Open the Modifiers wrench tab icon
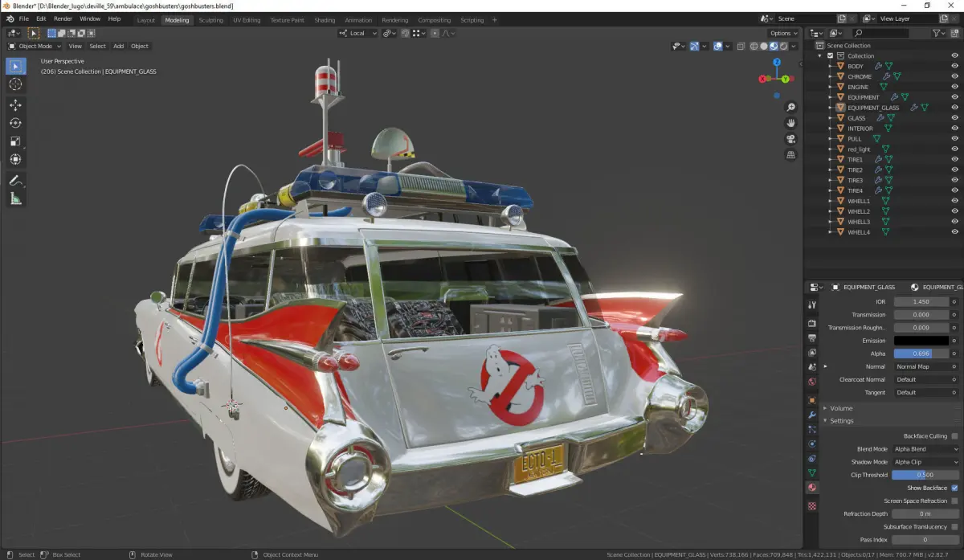 click(812, 415)
